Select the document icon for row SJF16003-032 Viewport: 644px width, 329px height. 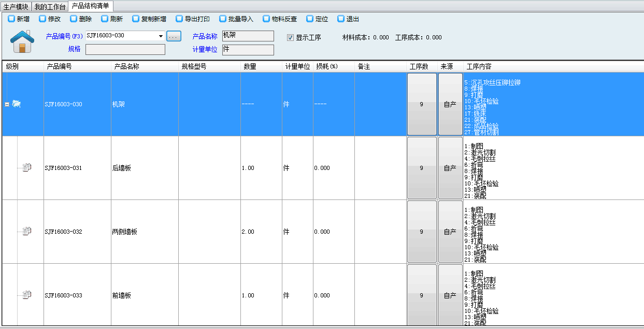point(27,231)
